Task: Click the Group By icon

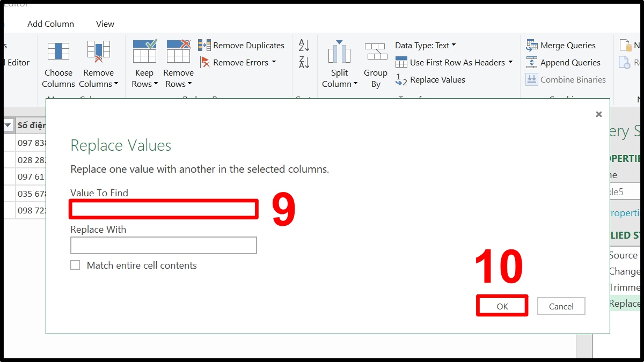Action: pyautogui.click(x=375, y=64)
